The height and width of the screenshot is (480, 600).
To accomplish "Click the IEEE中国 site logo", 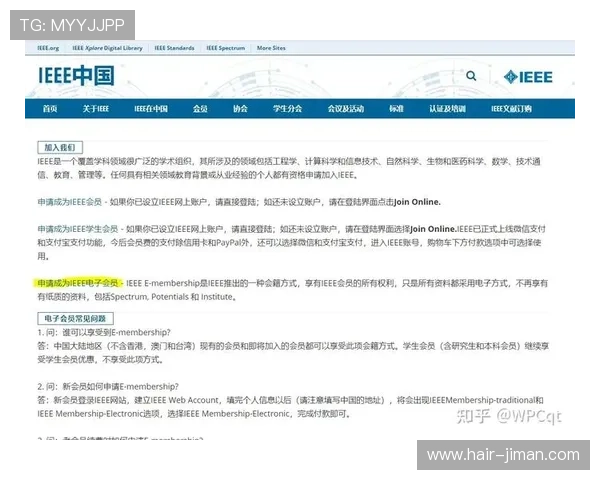I will click(76, 75).
